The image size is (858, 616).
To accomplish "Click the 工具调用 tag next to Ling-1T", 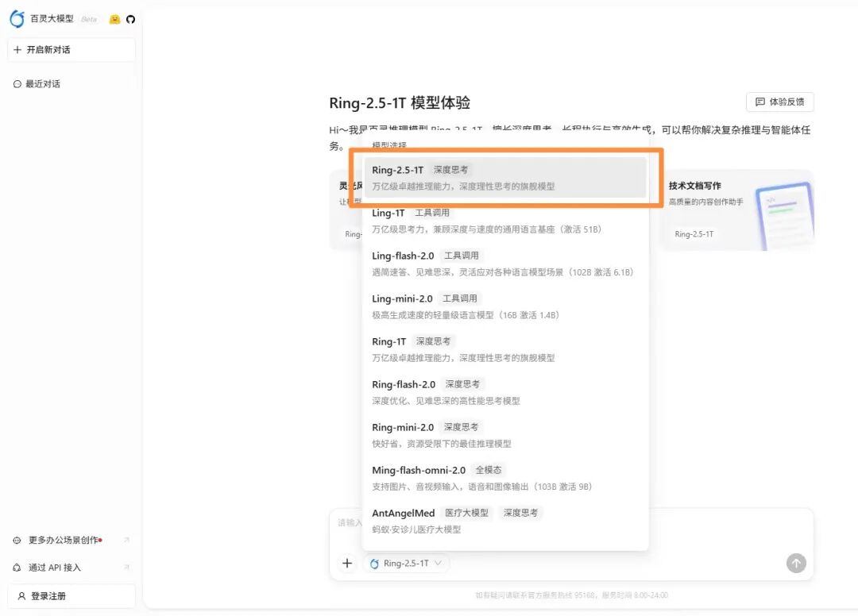I will tap(431, 213).
